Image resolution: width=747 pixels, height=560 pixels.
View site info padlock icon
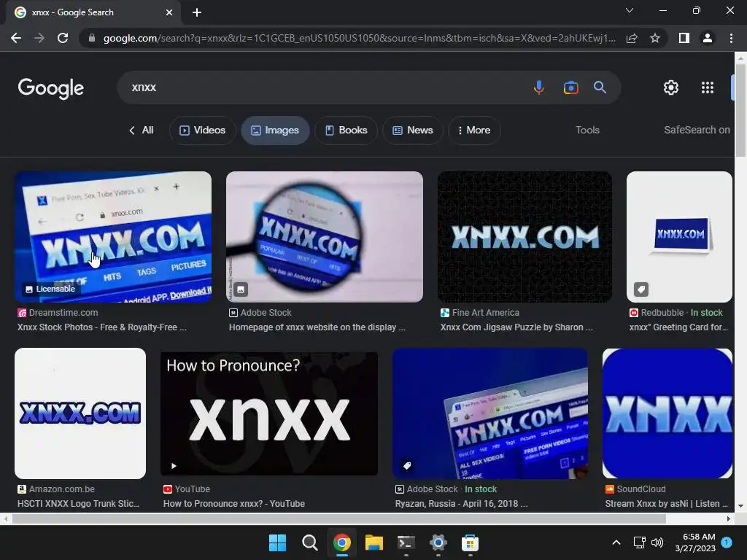92,38
